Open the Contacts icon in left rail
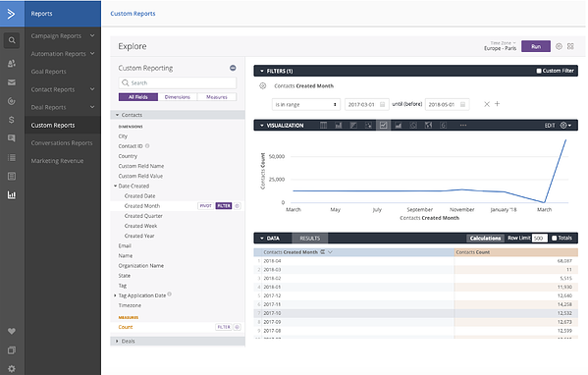Screen dimensions: 588x375 click(x=12, y=63)
